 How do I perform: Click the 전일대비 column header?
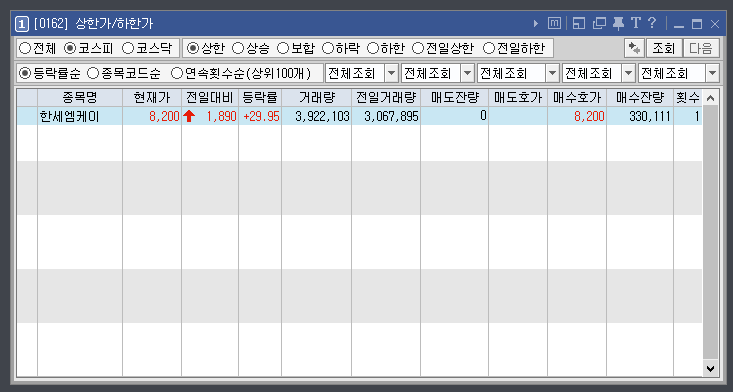coord(210,98)
